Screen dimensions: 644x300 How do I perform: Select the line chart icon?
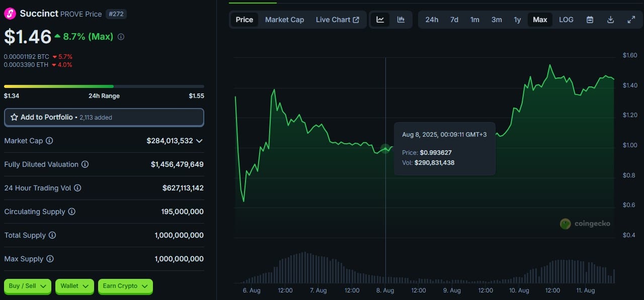(381, 19)
